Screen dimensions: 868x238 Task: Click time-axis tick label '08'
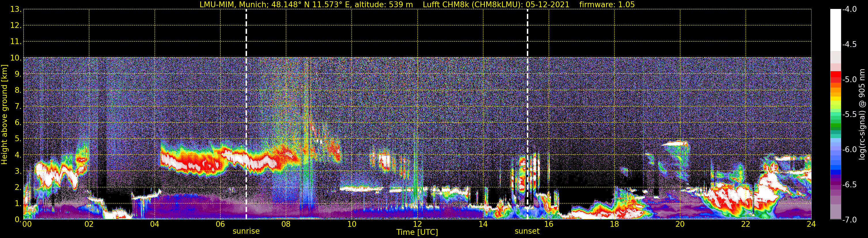(286, 224)
